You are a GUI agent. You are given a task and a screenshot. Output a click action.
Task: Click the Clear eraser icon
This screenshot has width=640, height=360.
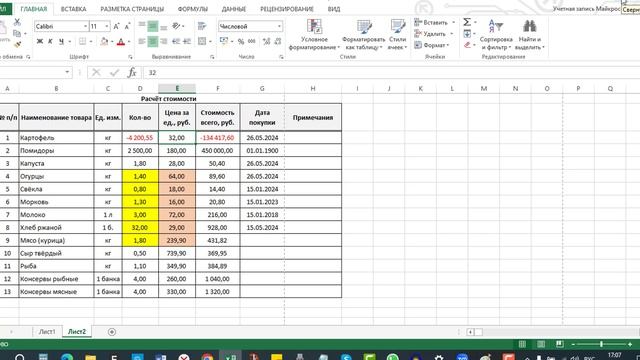click(467, 45)
